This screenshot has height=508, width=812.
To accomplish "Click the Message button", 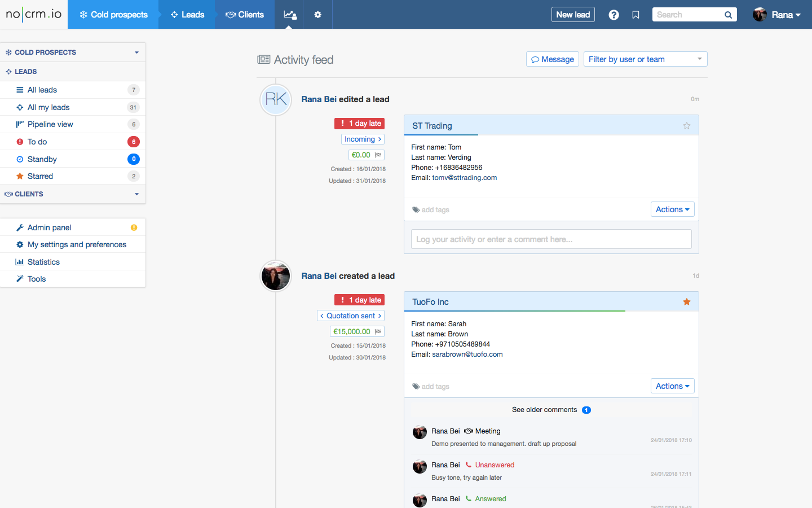I will (553, 59).
